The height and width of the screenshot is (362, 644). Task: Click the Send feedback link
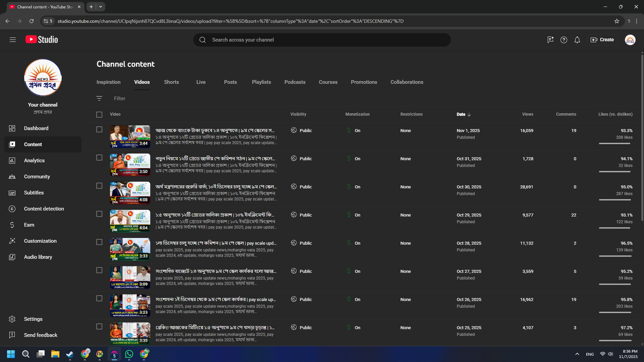click(41, 335)
